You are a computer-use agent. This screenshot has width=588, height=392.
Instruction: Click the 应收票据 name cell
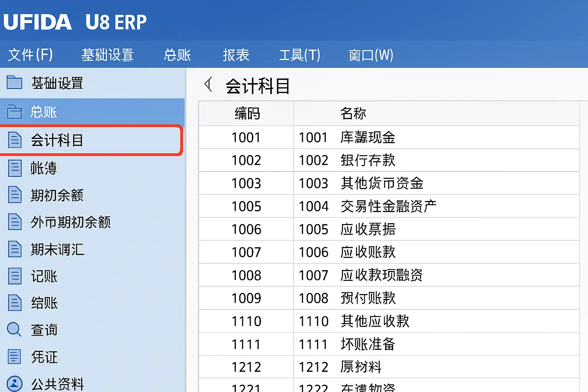pyautogui.click(x=436, y=229)
